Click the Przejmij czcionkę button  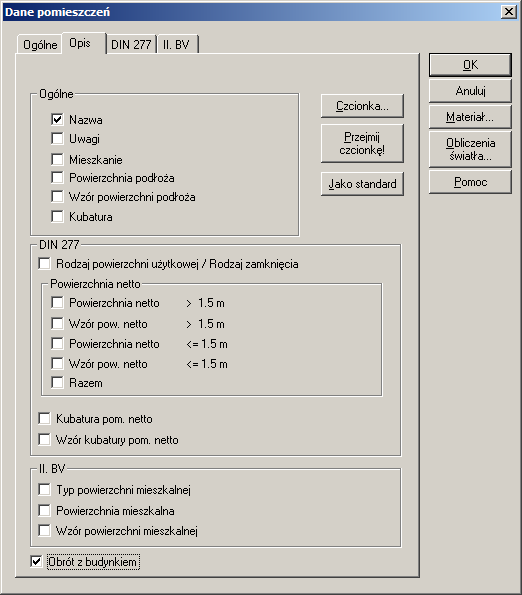[x=362, y=143]
